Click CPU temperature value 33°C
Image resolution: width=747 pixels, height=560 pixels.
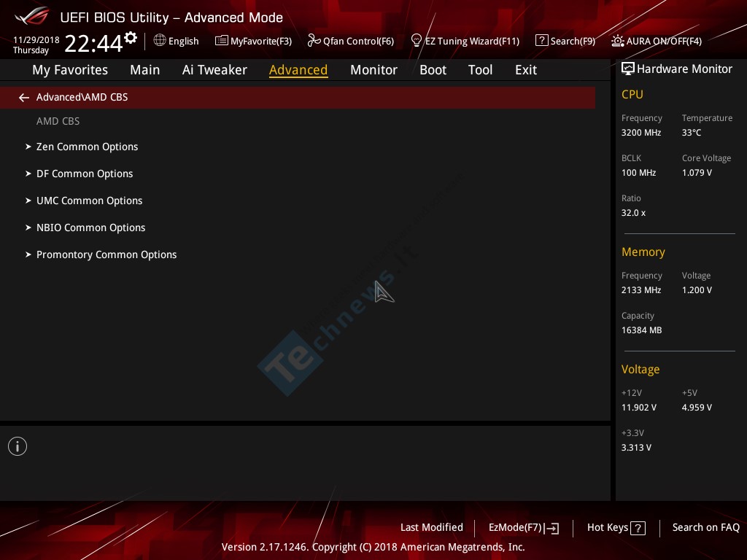[692, 133]
